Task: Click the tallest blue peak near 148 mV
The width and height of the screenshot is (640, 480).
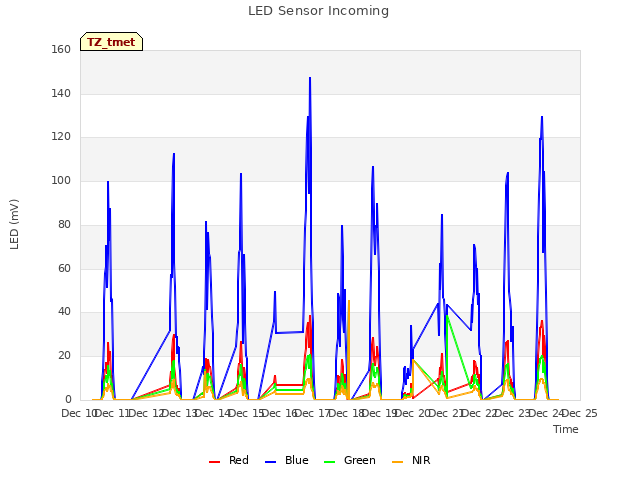Action: 310,78
